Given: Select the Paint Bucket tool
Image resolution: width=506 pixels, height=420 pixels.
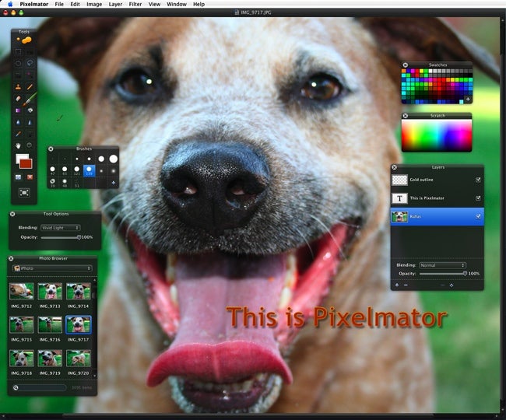Looking at the screenshot, I should [30, 110].
